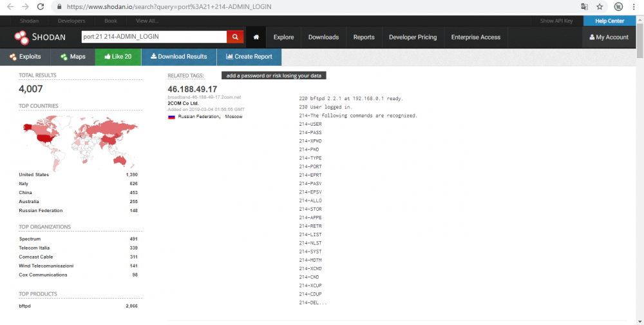
Task: Click the hostname broadband-46-188-49-17.2com.net
Action: pyautogui.click(x=204, y=97)
